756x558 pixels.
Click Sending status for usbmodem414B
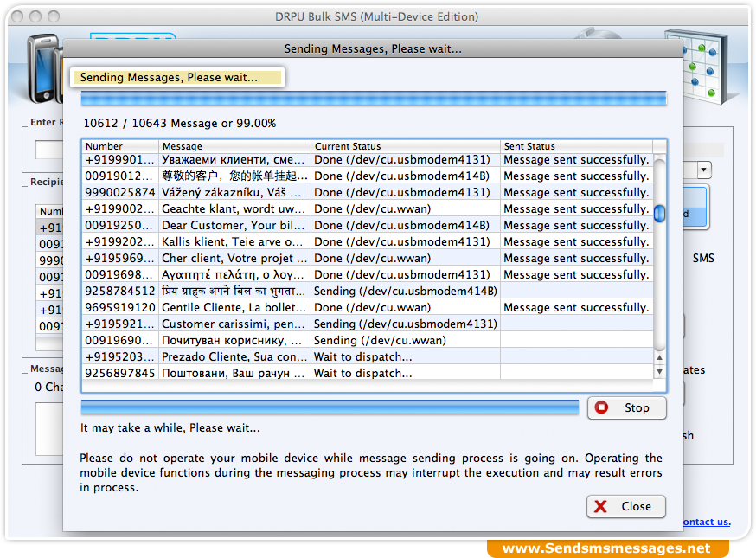point(405,291)
